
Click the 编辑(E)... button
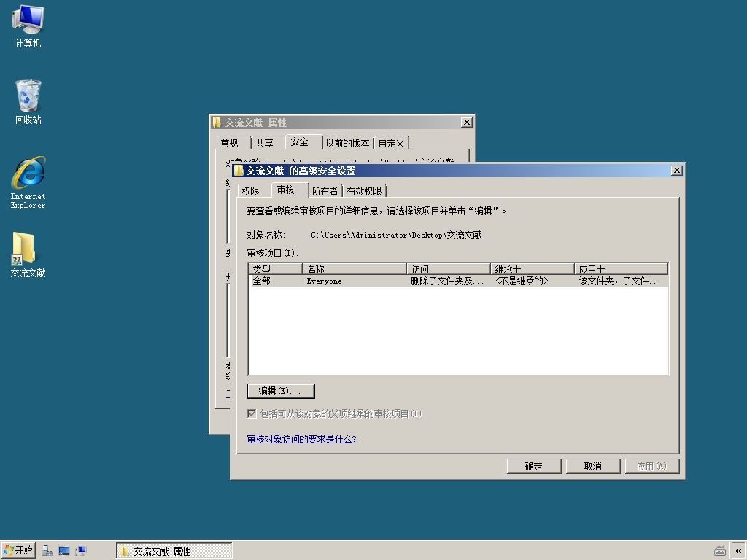tap(281, 391)
